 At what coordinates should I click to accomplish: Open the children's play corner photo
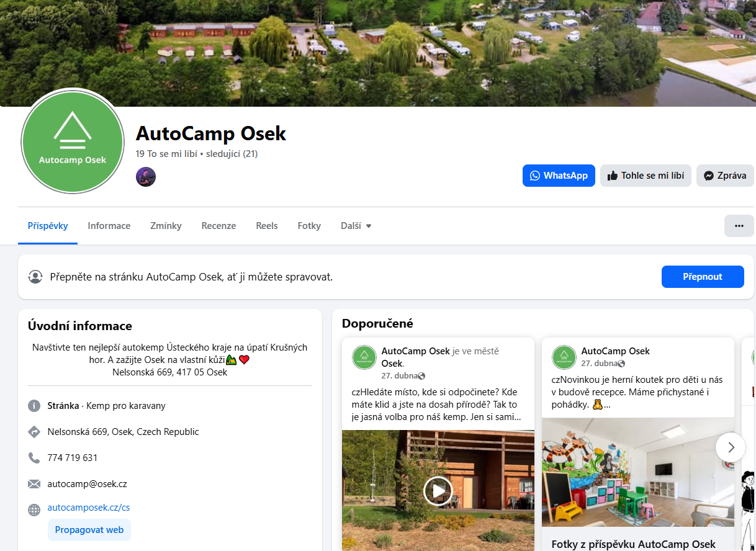point(638,472)
